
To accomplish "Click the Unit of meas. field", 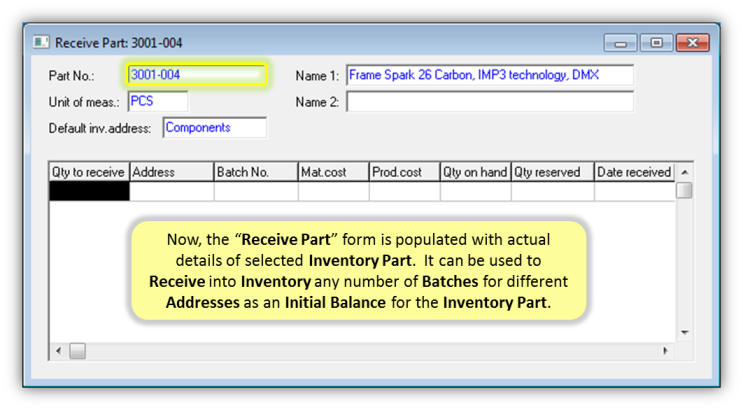I will 157,101.
